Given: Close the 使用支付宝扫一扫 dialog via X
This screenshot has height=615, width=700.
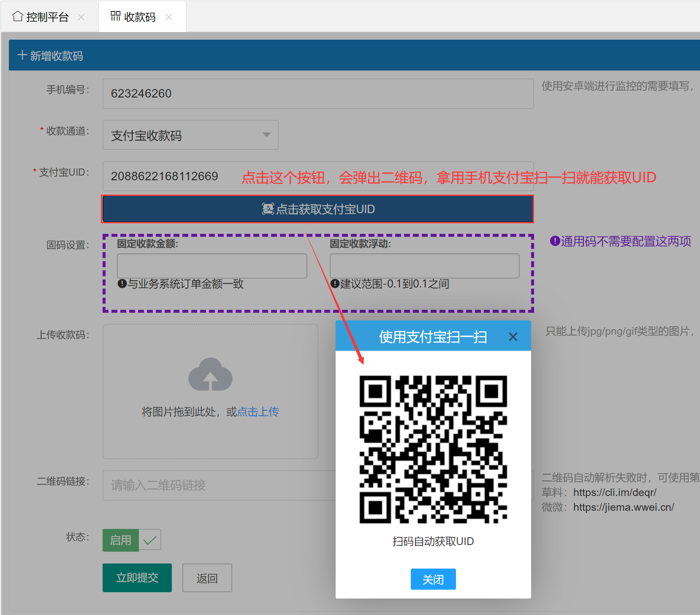Looking at the screenshot, I should pyautogui.click(x=513, y=337).
